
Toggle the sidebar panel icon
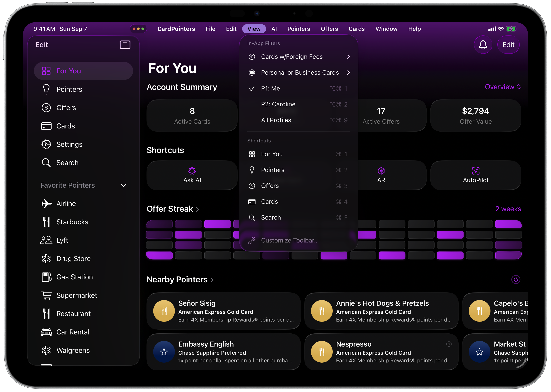point(125,45)
